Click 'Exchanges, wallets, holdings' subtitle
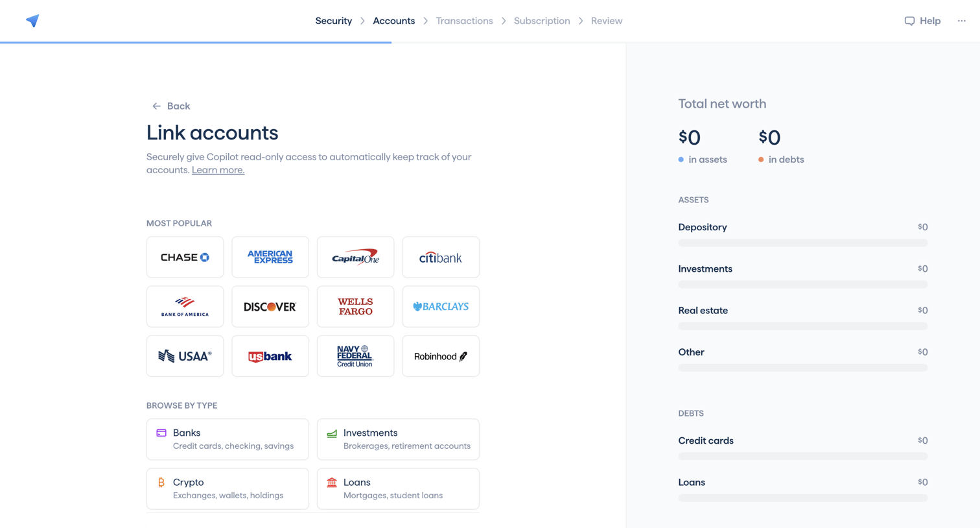980x528 pixels. click(228, 496)
